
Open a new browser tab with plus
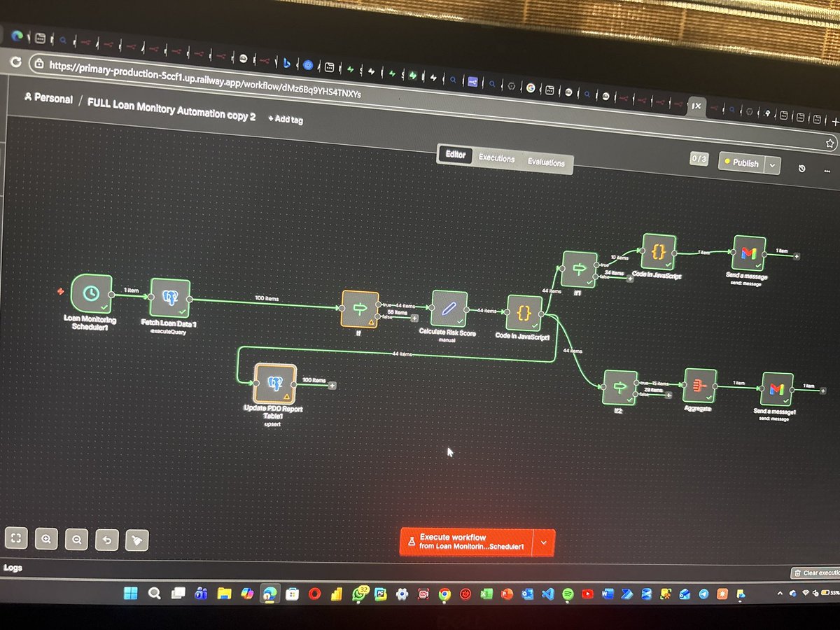pos(835,121)
